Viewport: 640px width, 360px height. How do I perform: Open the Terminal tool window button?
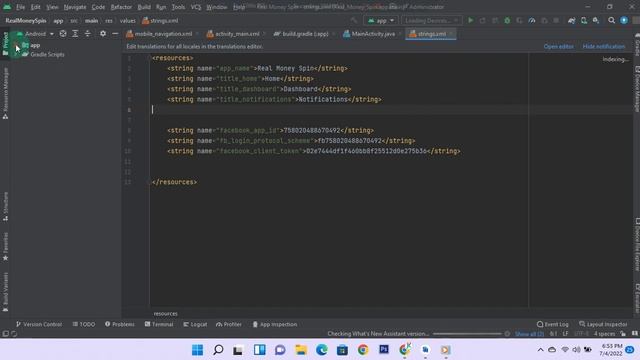tap(159, 324)
